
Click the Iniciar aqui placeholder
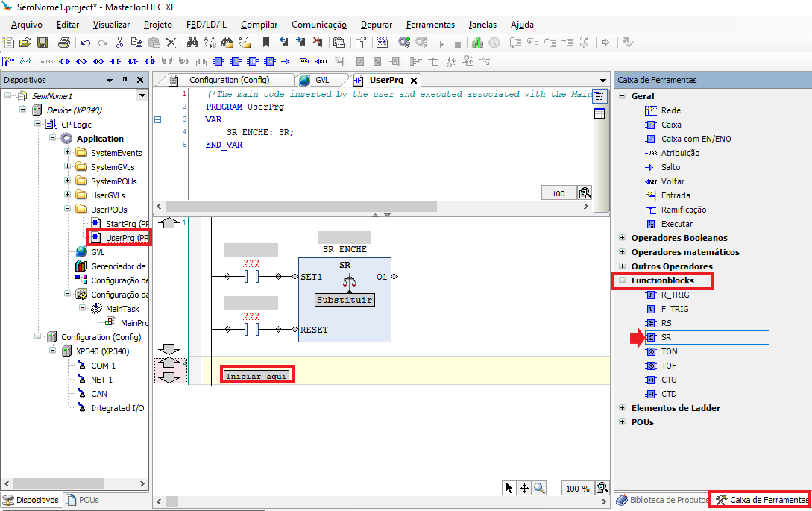coord(256,376)
